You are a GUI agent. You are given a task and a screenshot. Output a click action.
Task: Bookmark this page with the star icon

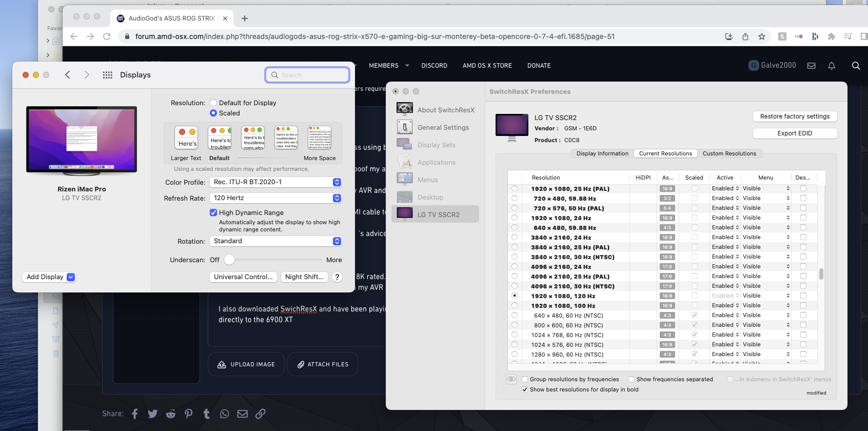[x=762, y=36]
